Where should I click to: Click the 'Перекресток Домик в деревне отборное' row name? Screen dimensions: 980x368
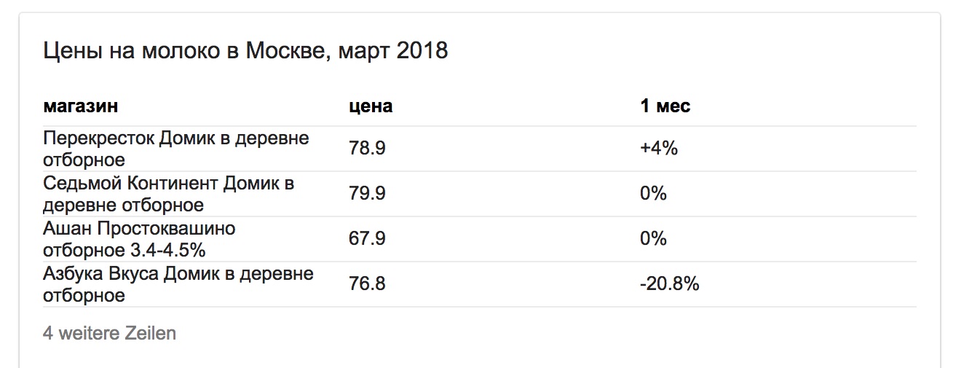[176, 149]
